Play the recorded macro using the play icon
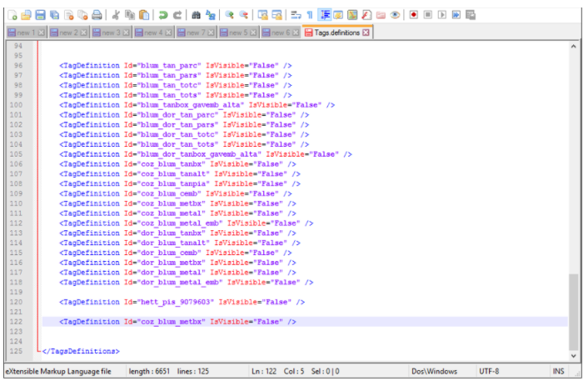 click(x=442, y=15)
